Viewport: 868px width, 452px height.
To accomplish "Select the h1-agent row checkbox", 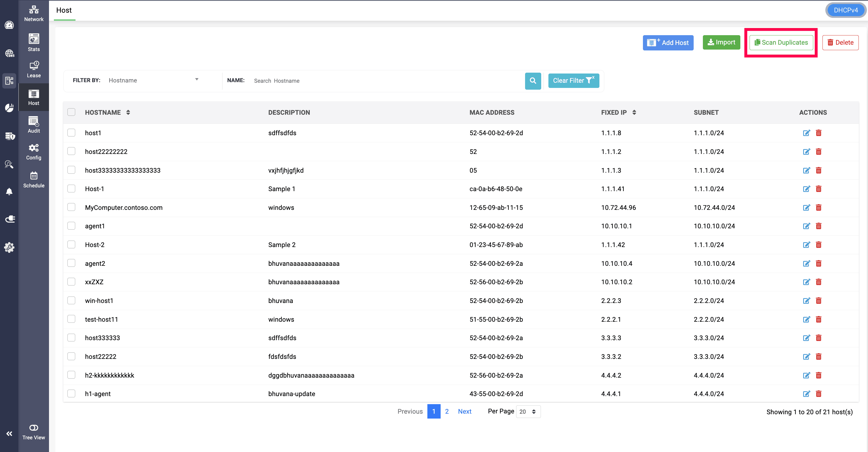I will 71,393.
